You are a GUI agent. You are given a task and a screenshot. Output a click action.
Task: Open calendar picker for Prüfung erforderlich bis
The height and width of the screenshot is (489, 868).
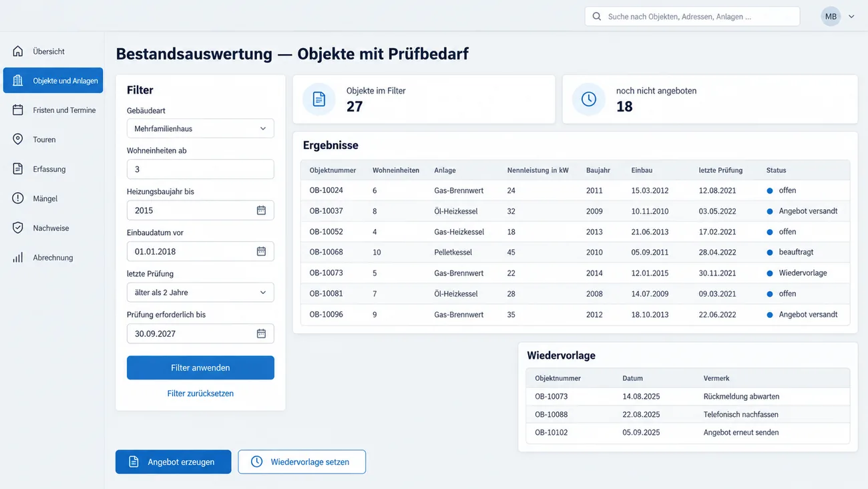261,333
